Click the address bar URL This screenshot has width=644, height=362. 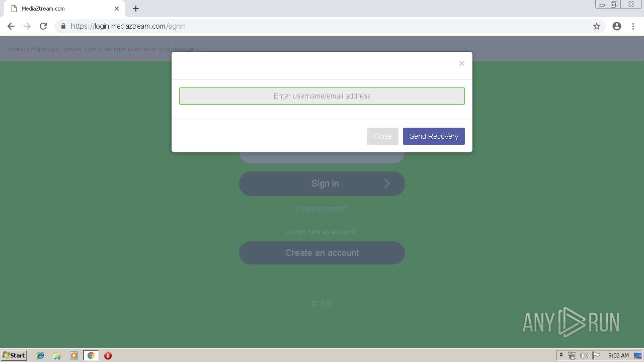pos(128,26)
